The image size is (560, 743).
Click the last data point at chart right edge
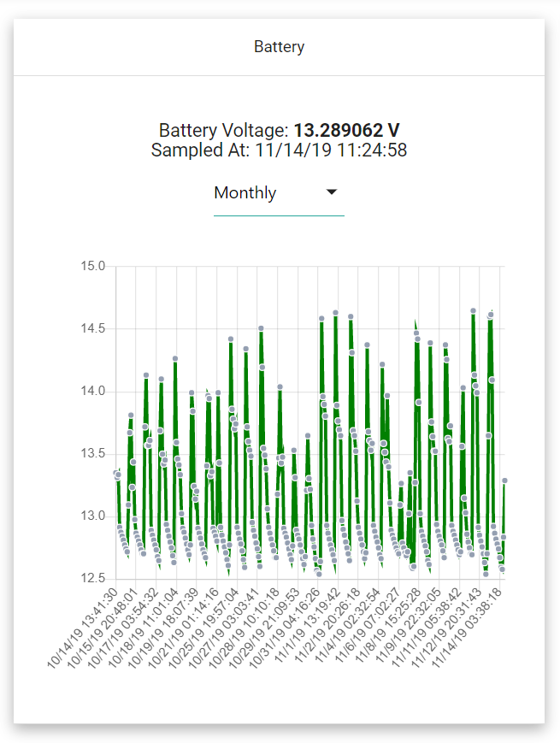coord(504,481)
